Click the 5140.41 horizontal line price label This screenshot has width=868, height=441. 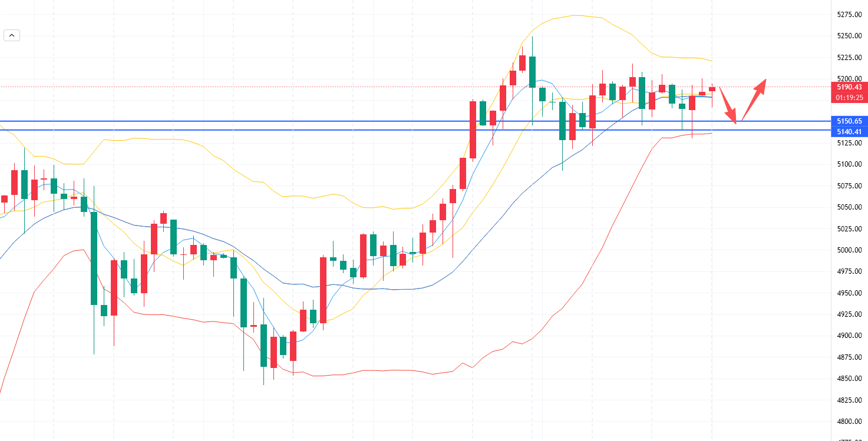(x=849, y=131)
